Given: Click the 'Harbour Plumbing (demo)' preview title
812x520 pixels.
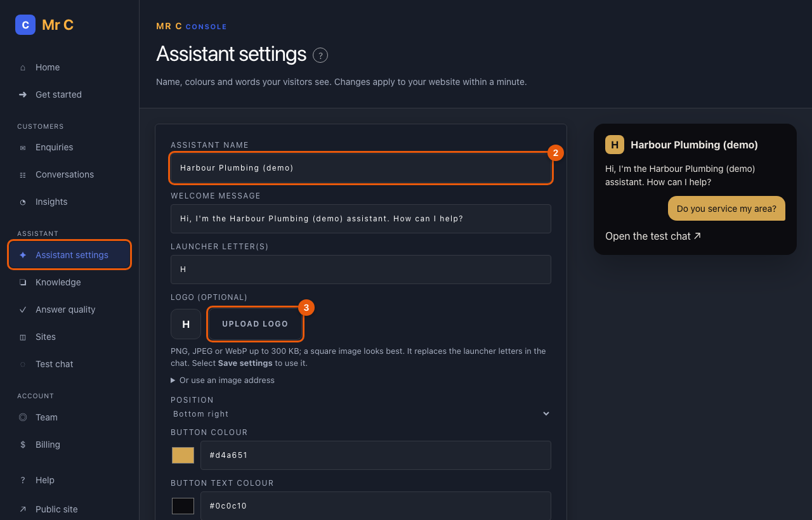Looking at the screenshot, I should tap(694, 145).
